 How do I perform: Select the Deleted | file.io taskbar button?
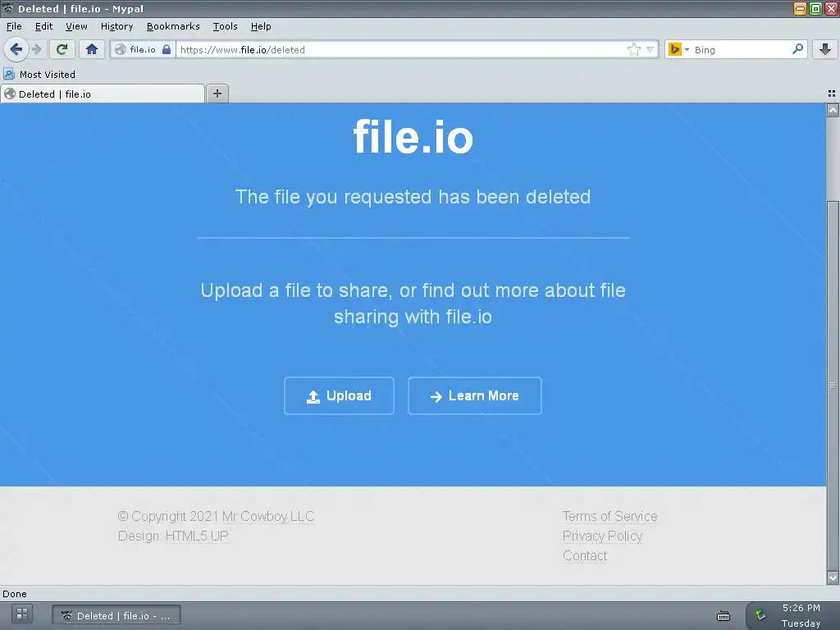pyautogui.click(x=116, y=615)
